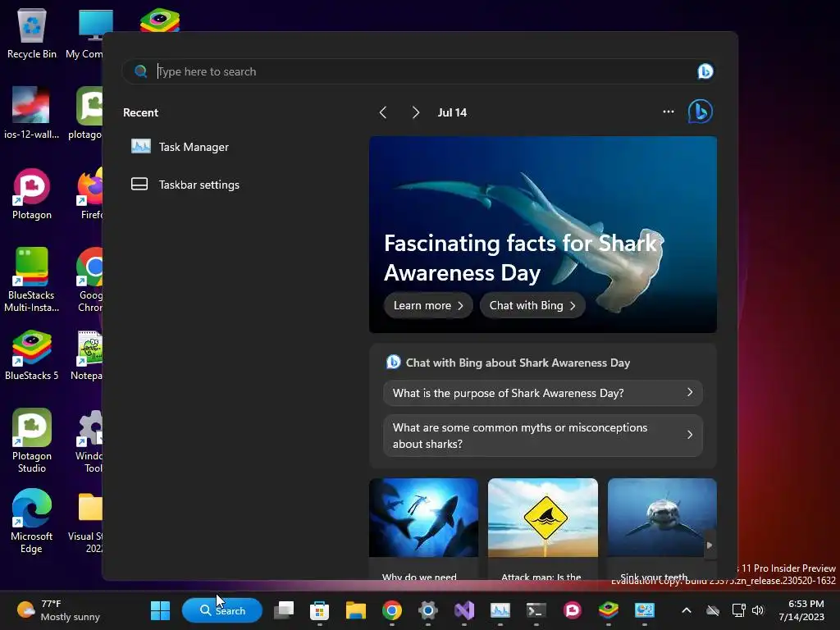Open the three-dots more options menu
Viewport: 840px width, 630px height.
click(x=668, y=112)
